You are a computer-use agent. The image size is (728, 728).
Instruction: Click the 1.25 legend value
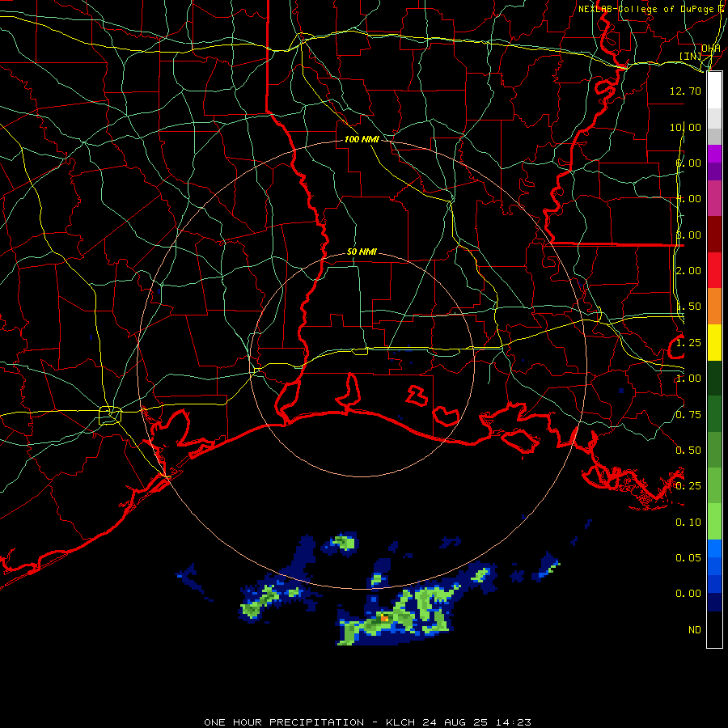coord(688,343)
